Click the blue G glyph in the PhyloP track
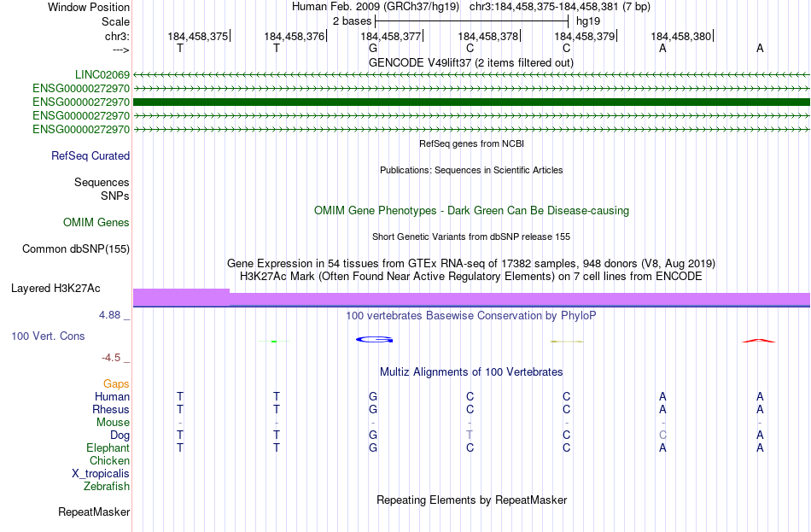 tap(374, 340)
